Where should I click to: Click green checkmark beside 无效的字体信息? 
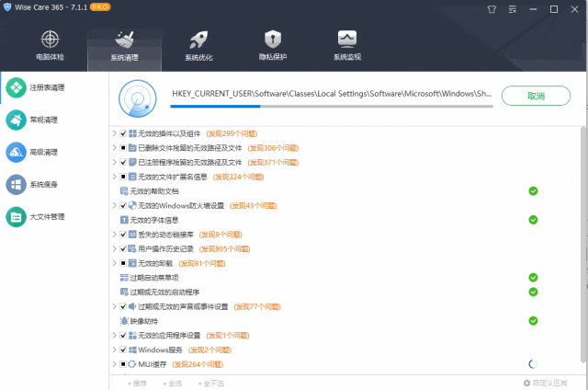(533, 220)
